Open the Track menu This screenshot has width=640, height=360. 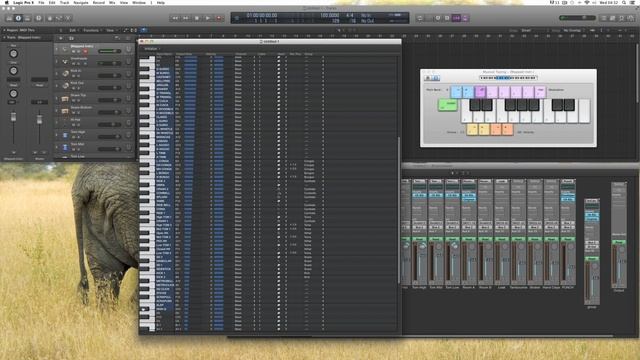(x=64, y=2)
